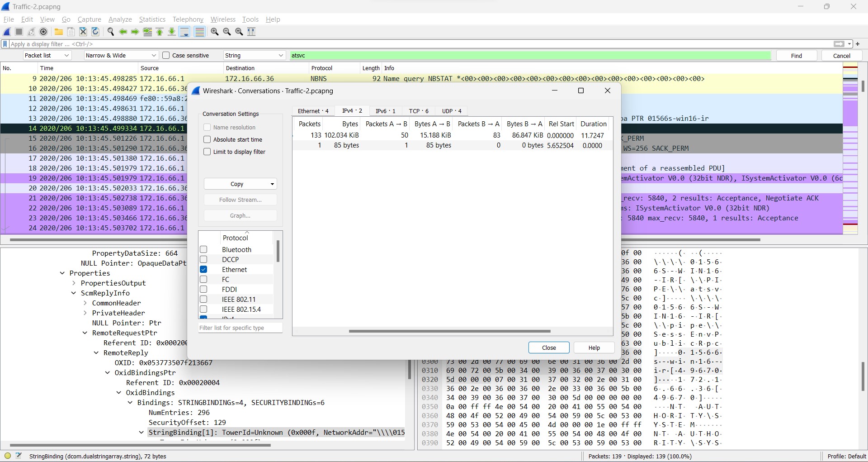Toggle packet list colorize icon
Viewport: 868px width, 462px height.
[x=199, y=32]
